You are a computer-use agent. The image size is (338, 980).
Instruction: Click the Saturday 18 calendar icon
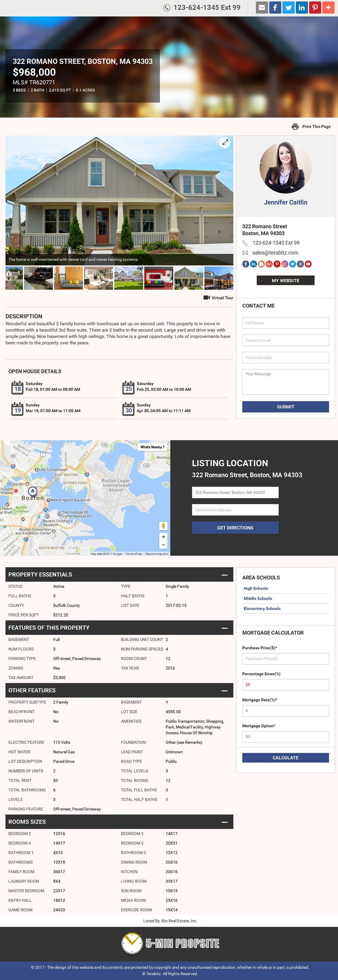(x=17, y=388)
